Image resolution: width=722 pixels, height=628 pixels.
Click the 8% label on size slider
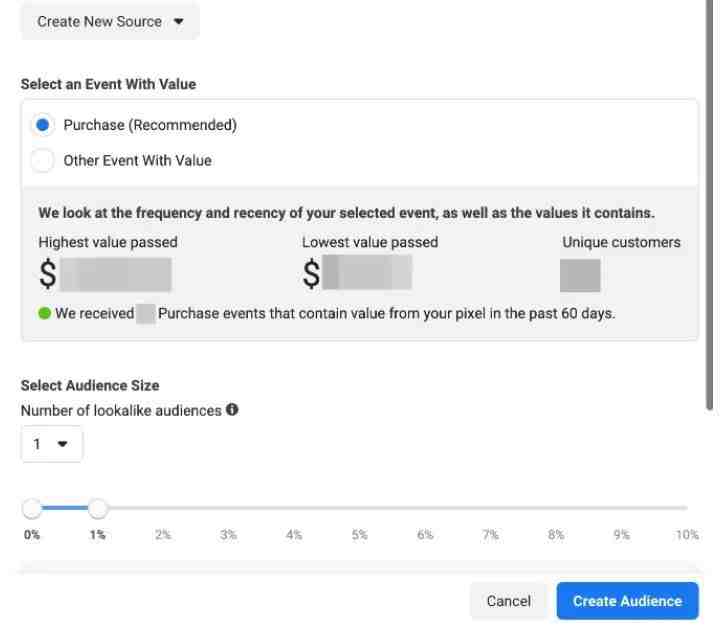point(556,535)
